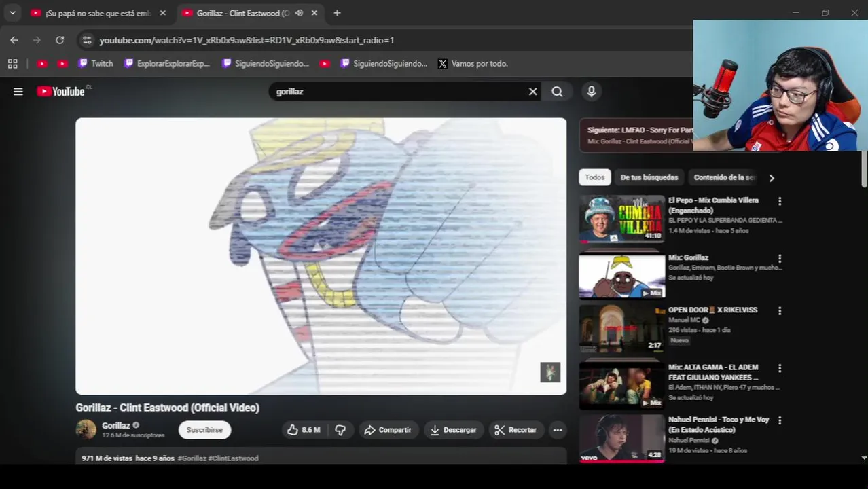Go back to the previous page
The image size is (868, 489).
14,40
